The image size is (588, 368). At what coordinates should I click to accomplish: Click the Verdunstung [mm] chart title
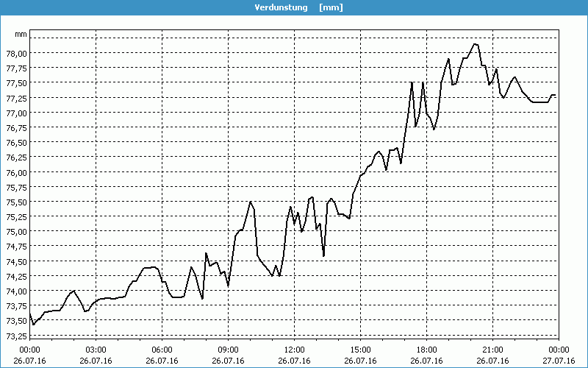[299, 7]
